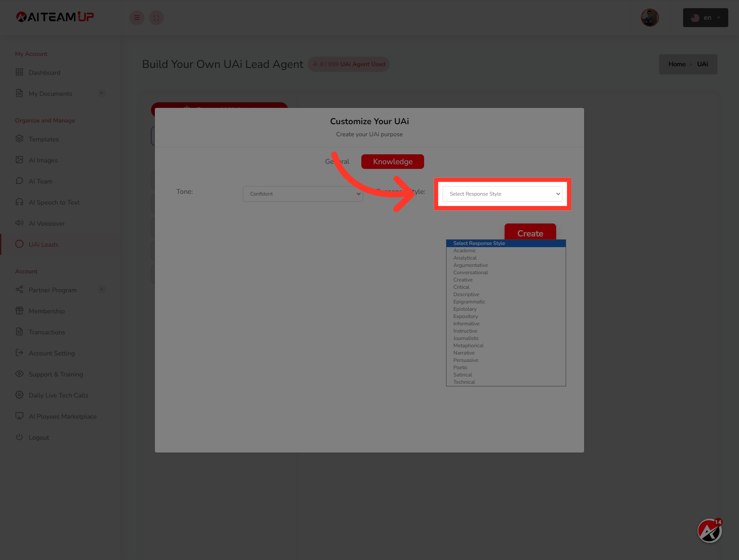This screenshot has height=560, width=739.
Task: Select Instructive response style
Action: pos(506,331)
